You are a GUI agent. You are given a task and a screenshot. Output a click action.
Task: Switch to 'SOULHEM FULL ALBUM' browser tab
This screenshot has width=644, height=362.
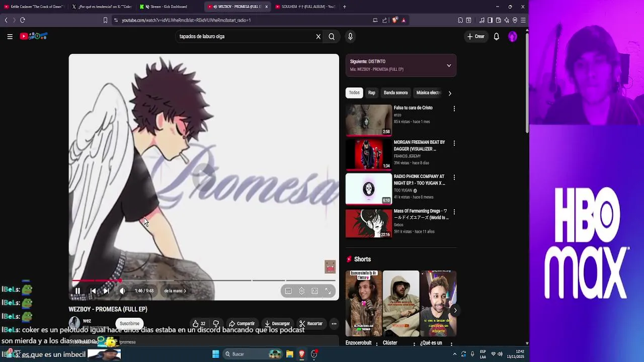point(305,7)
